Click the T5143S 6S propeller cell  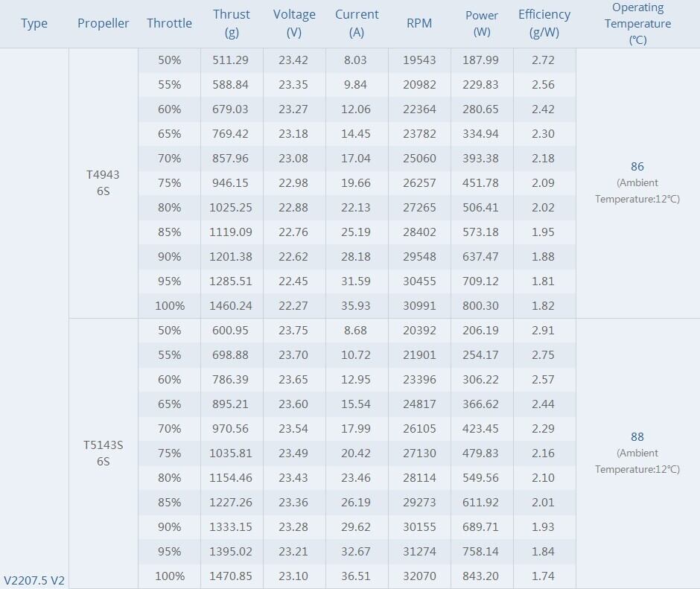104,453
